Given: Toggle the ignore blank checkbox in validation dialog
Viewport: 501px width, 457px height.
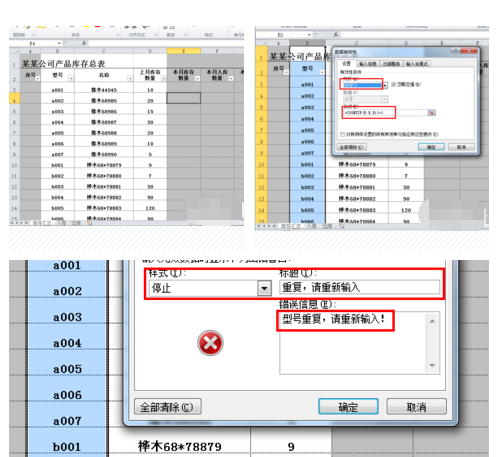Looking at the screenshot, I should click(x=394, y=84).
